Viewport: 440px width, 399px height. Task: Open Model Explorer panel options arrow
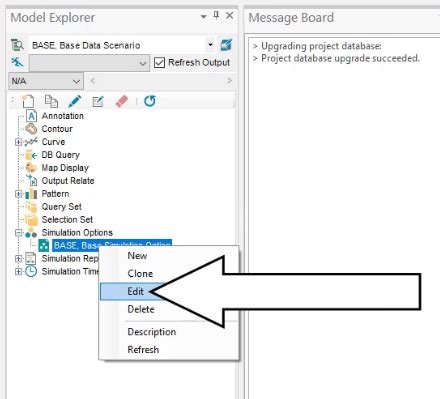(204, 16)
